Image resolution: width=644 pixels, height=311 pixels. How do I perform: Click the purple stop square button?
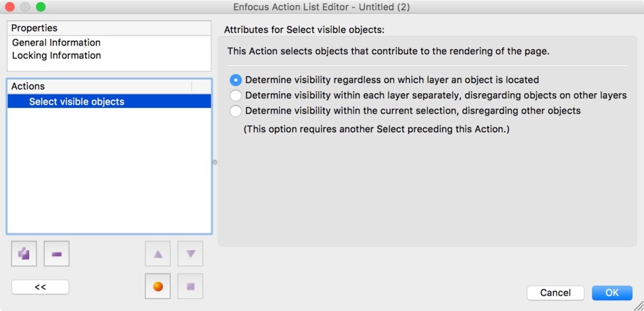click(190, 286)
